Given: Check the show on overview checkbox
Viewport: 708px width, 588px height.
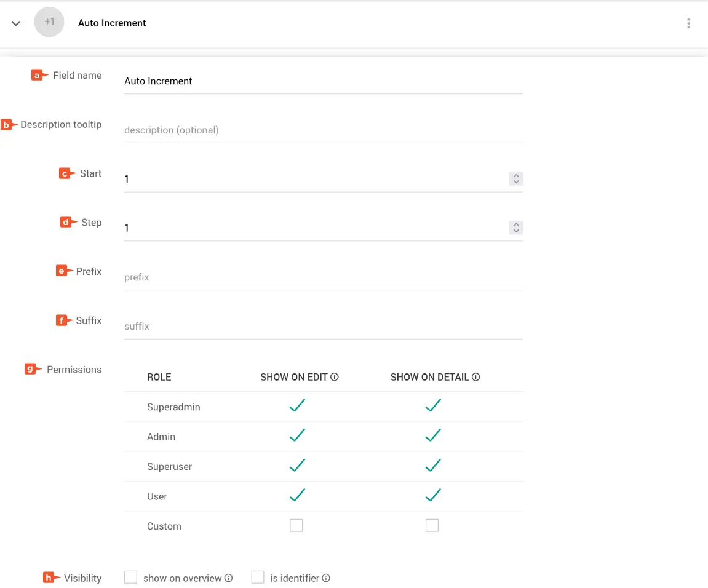Looking at the screenshot, I should [130, 578].
